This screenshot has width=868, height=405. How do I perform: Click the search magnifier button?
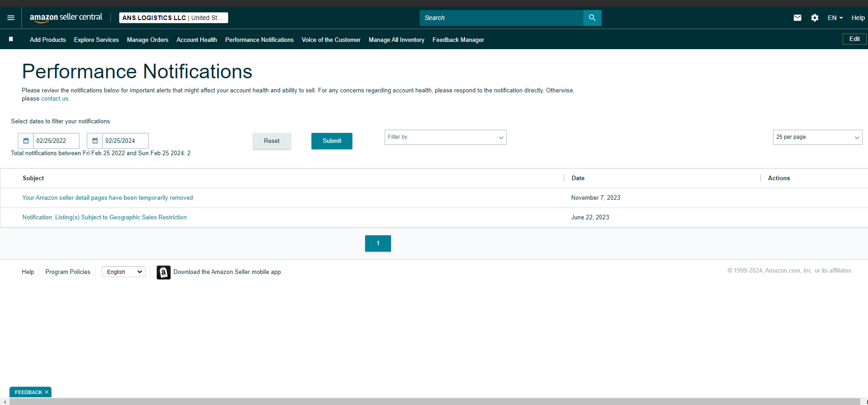(x=592, y=18)
